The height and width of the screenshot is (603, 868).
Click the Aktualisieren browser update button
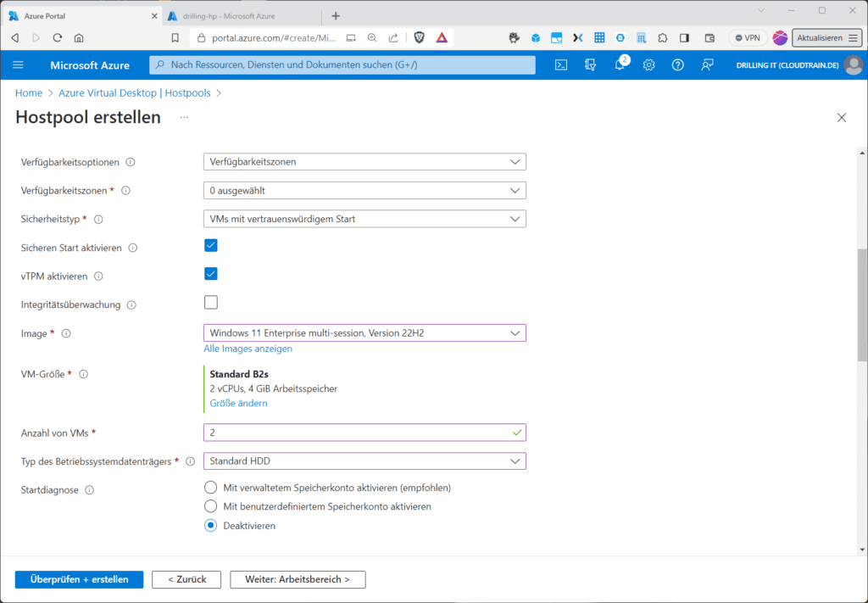(x=827, y=37)
